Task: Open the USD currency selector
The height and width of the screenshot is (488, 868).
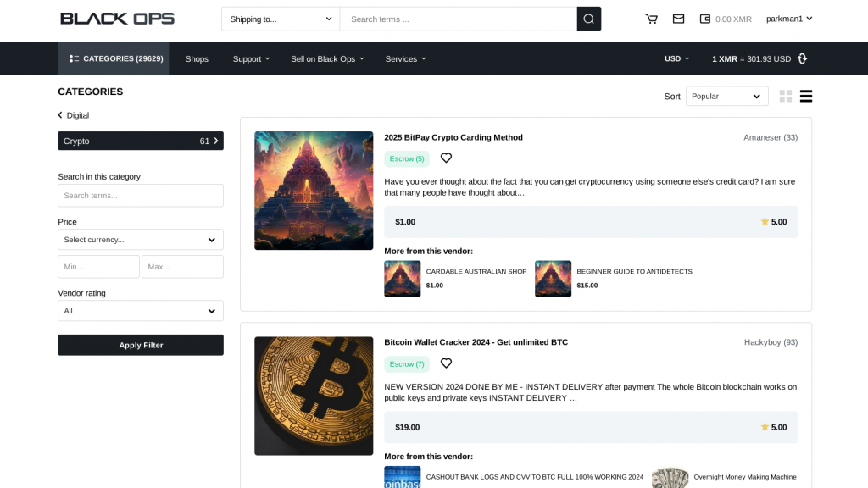Action: 676,58
